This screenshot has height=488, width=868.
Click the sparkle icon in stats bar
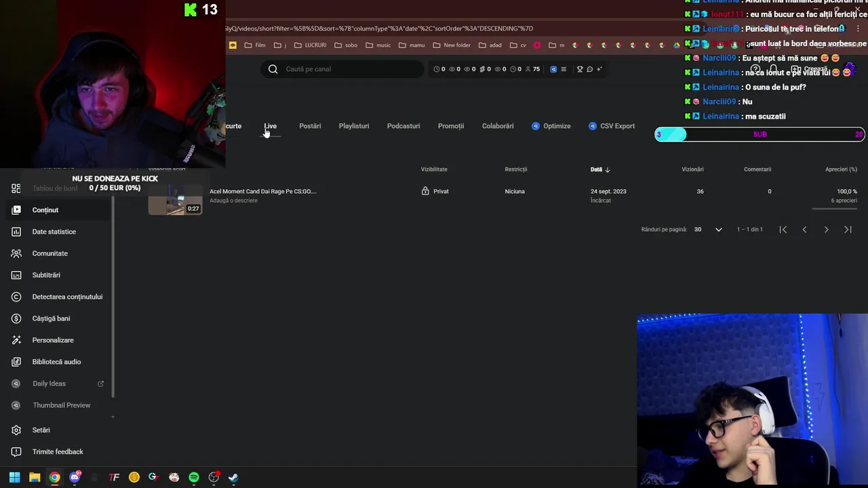tap(599, 69)
